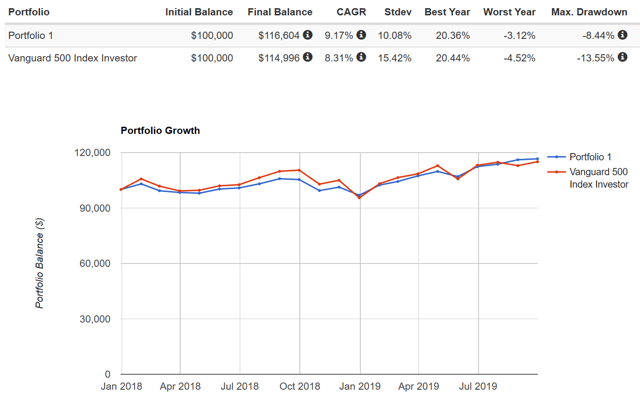Click info icon next to Portfolio 1 final balance
640x395 pixels.
(308, 35)
